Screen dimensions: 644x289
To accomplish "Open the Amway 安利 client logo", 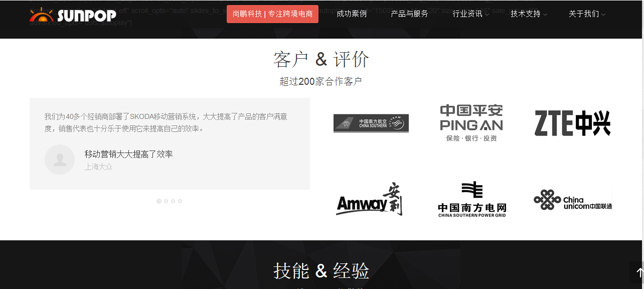I will coord(370,200).
